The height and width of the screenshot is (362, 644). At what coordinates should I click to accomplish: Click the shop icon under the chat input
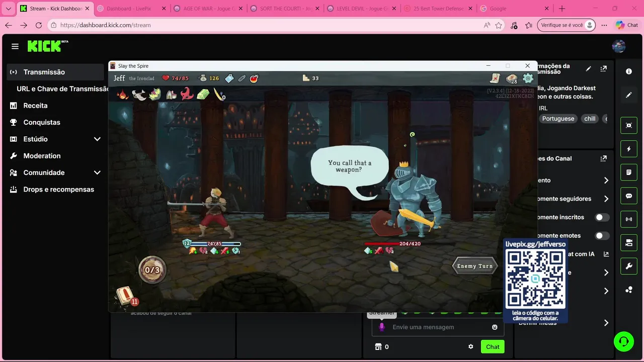(x=378, y=347)
